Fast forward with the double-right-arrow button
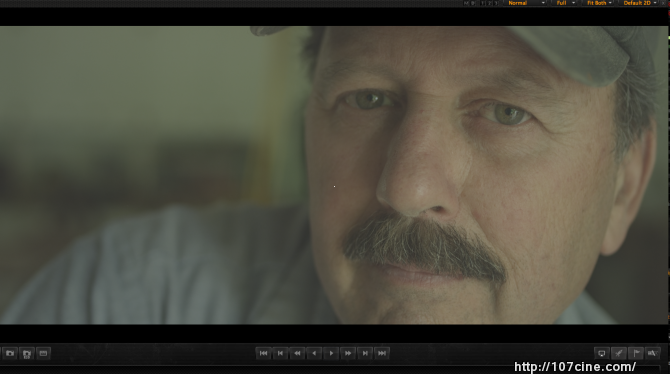Screen dimensions: 670x374 [x=348, y=353]
